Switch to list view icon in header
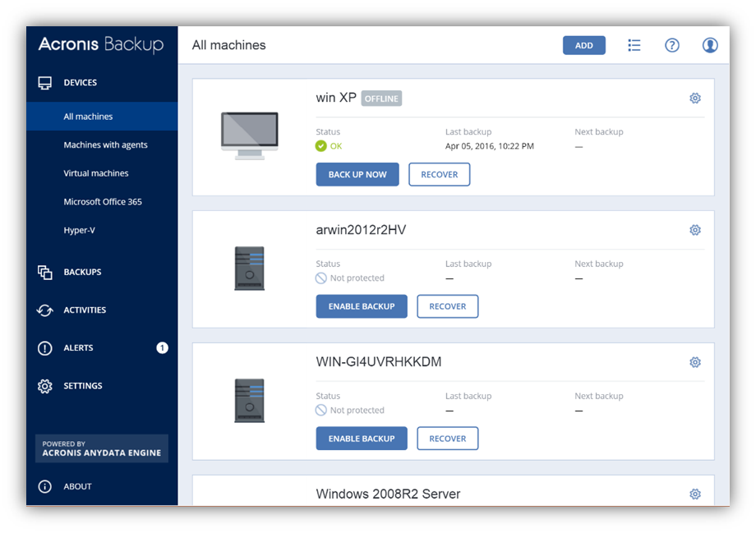This screenshot has width=756, height=533. (634, 45)
